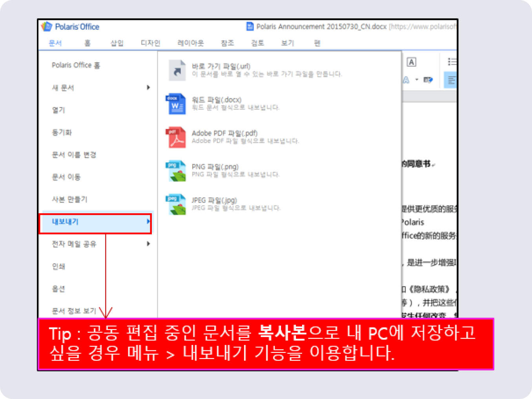Expand the 전자 메일 공유 submenu arrow
This screenshot has height=399, width=532.
point(148,244)
